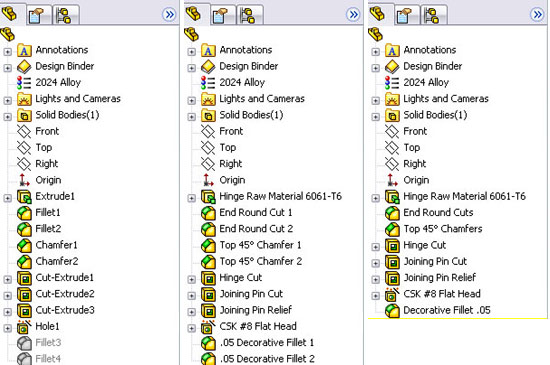Open the ConfigurationManager tab in left panel
550x365 pixels.
pos(65,15)
